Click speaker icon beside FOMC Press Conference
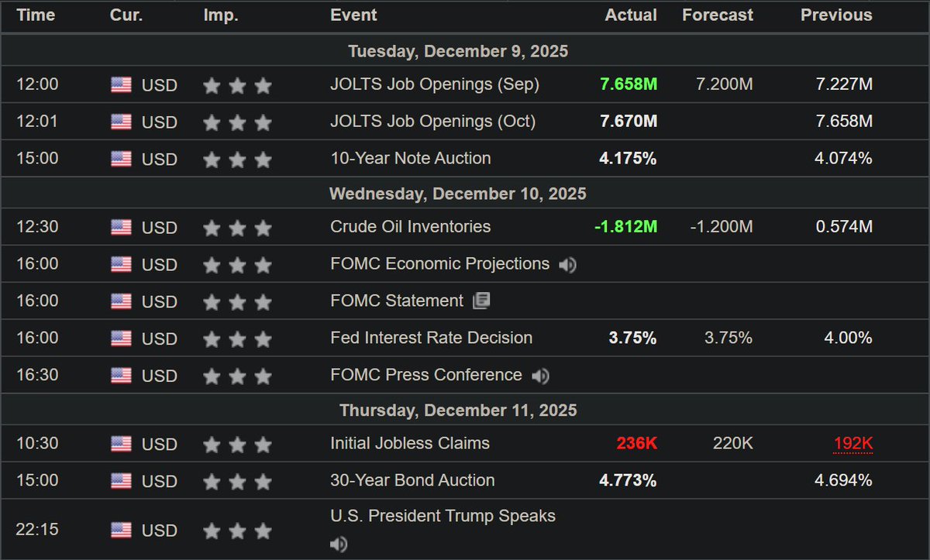This screenshot has height=560, width=930. (540, 376)
